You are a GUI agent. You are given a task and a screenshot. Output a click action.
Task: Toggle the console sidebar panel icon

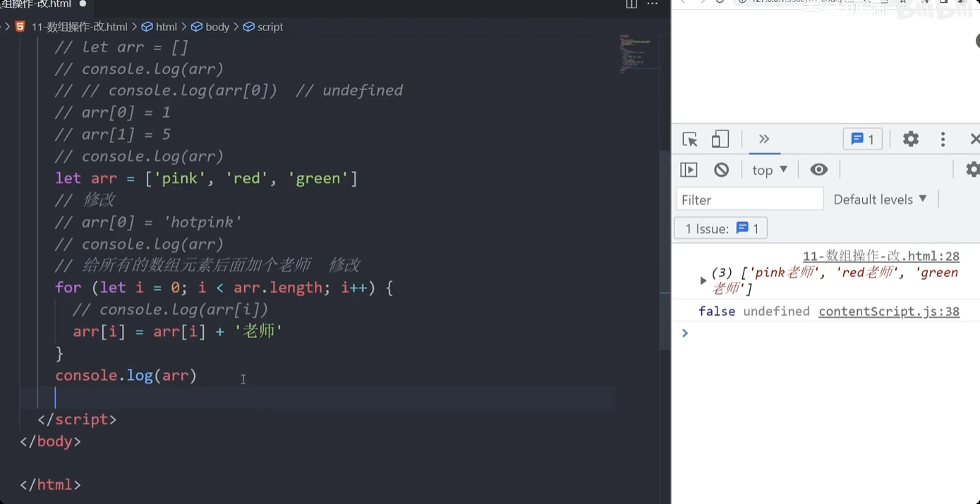click(x=689, y=170)
